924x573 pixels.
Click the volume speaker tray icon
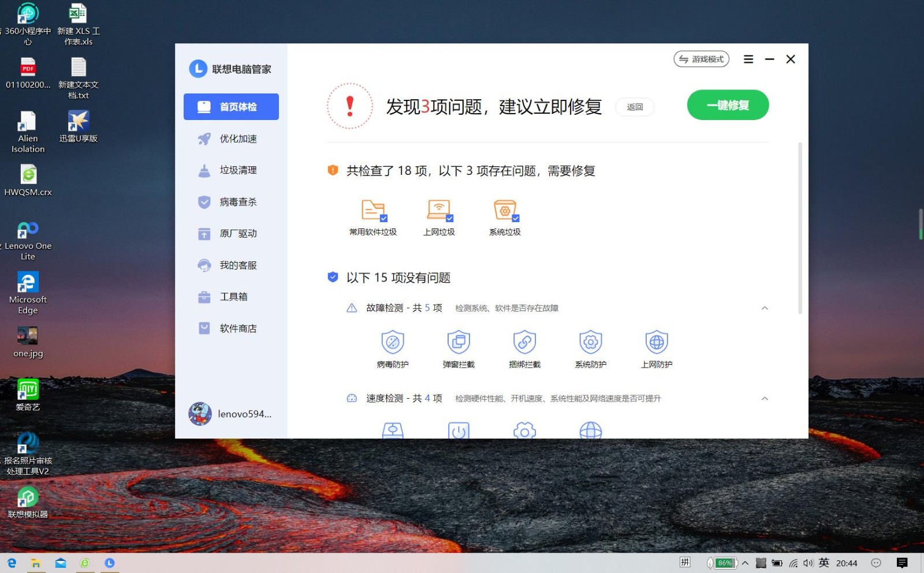click(808, 563)
